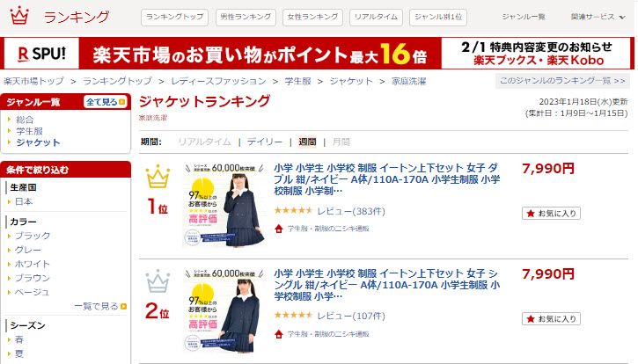The image size is (638, 364).
Task: Open the first-ranked product thumbnail image
Action: (x=224, y=206)
